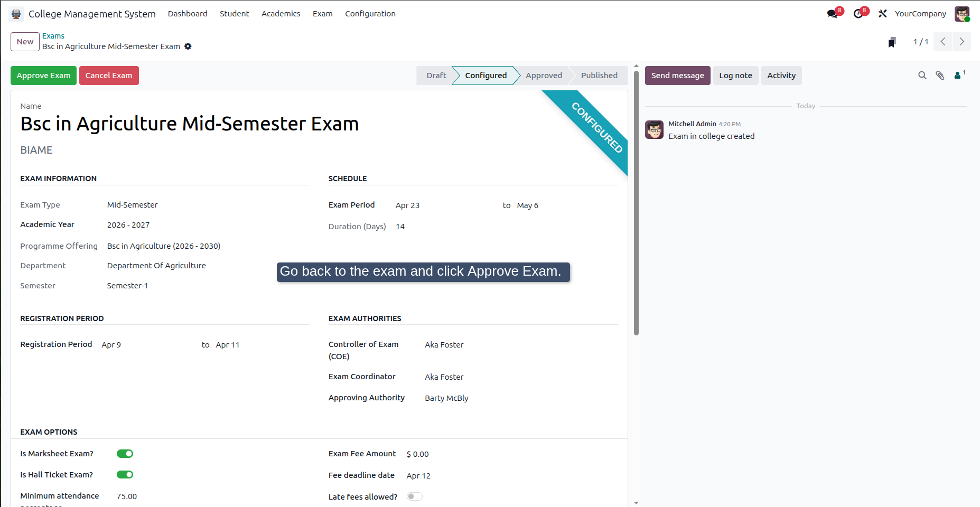Search messages with the magnifier icon

pyautogui.click(x=922, y=76)
